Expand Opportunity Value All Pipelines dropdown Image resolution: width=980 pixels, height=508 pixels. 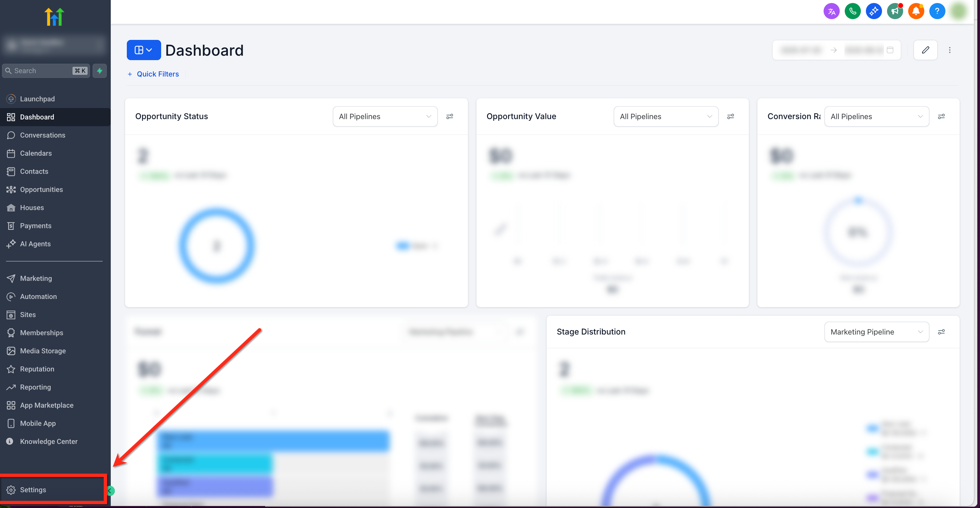pos(666,116)
